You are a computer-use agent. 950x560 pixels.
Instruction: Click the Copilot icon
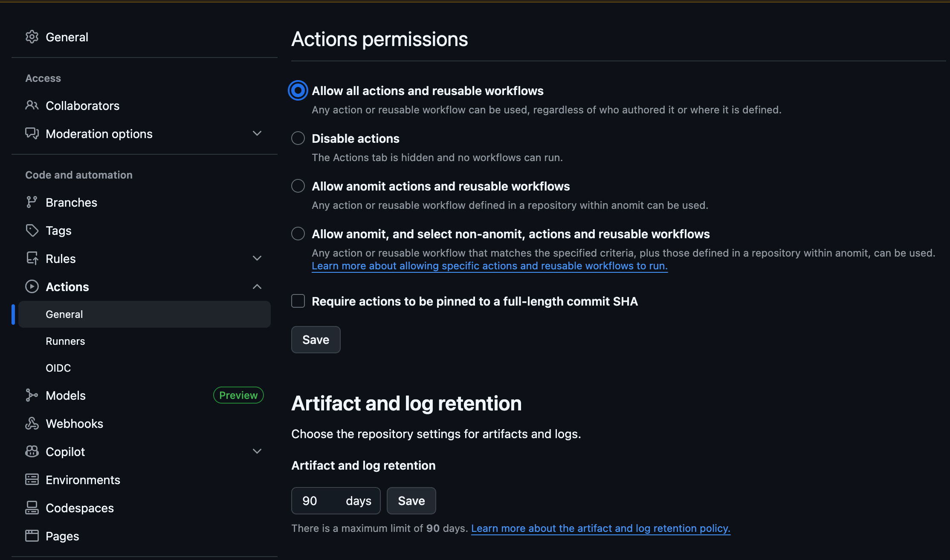[32, 451]
